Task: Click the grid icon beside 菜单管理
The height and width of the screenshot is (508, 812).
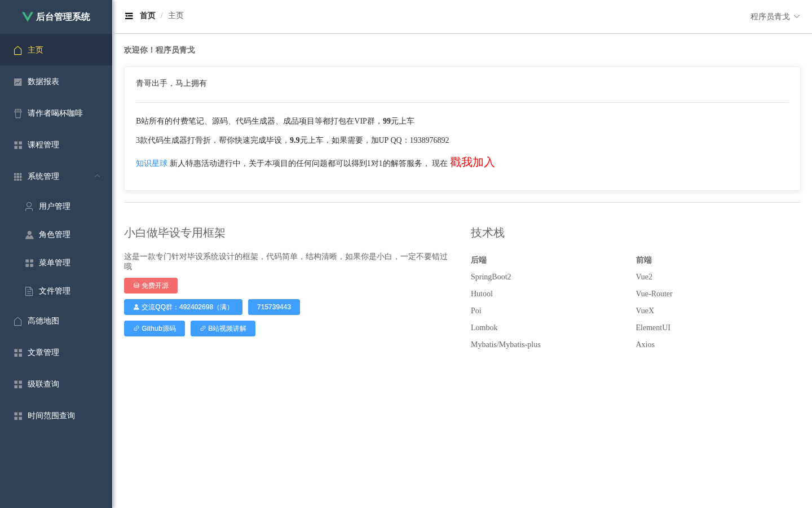Action: click(29, 263)
